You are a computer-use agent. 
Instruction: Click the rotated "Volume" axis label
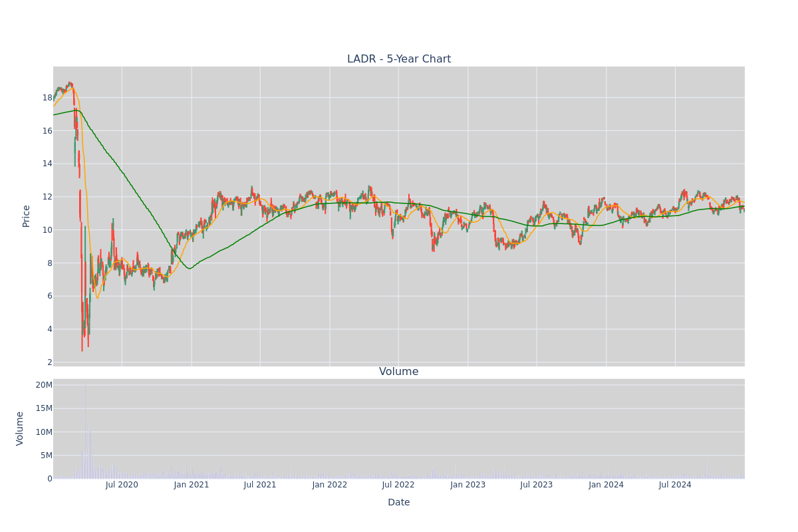21,428
